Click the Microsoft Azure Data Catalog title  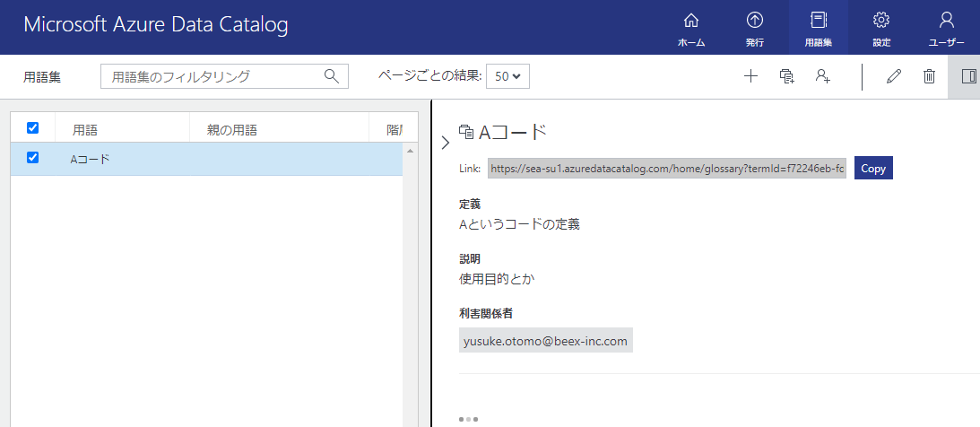(x=156, y=24)
